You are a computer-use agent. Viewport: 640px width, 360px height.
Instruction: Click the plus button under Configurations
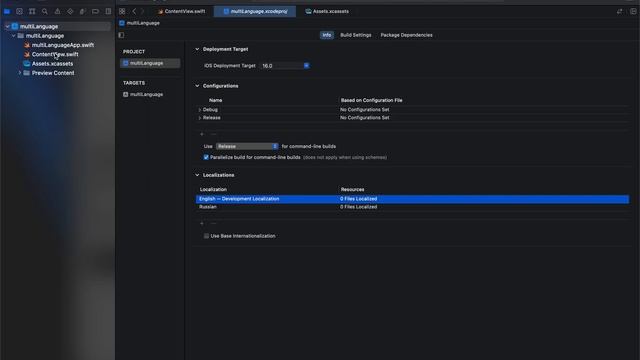tap(202, 134)
